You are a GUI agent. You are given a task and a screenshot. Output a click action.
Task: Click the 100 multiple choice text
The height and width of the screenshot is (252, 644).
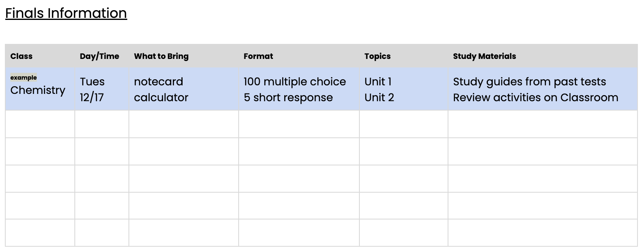click(295, 82)
